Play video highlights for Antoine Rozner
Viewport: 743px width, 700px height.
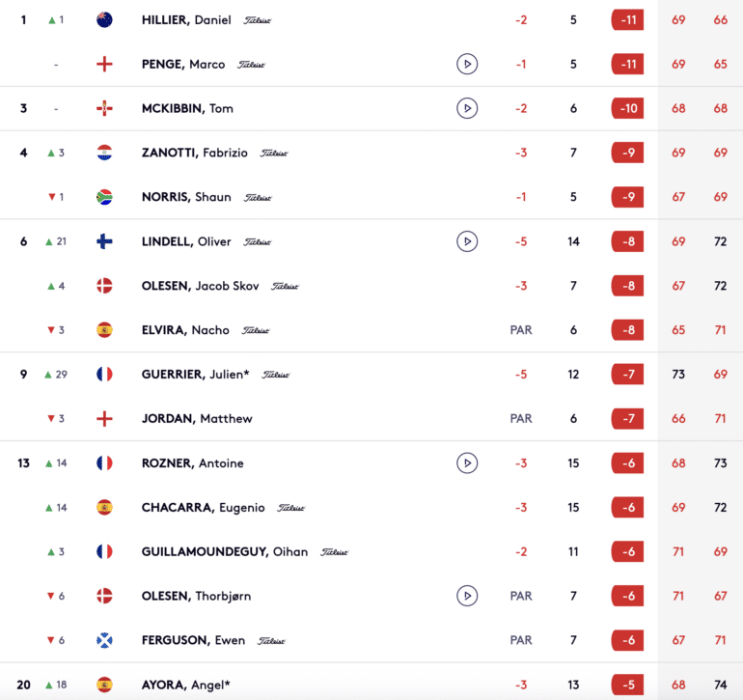467,462
